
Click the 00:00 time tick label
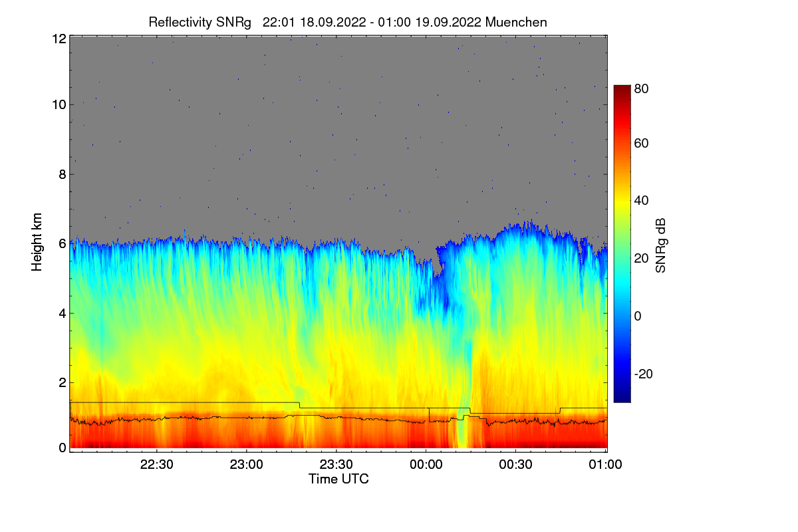point(426,465)
